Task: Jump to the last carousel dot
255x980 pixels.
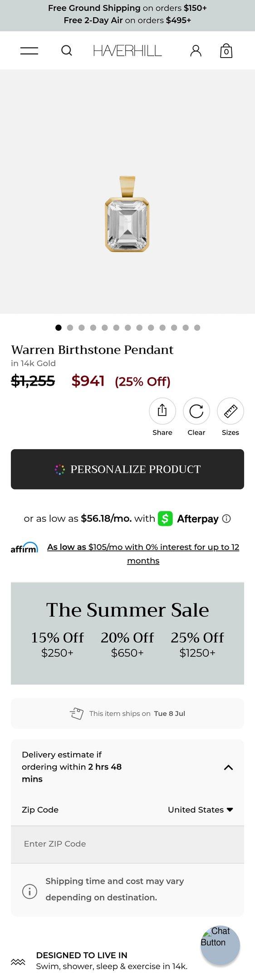Action: [197, 328]
